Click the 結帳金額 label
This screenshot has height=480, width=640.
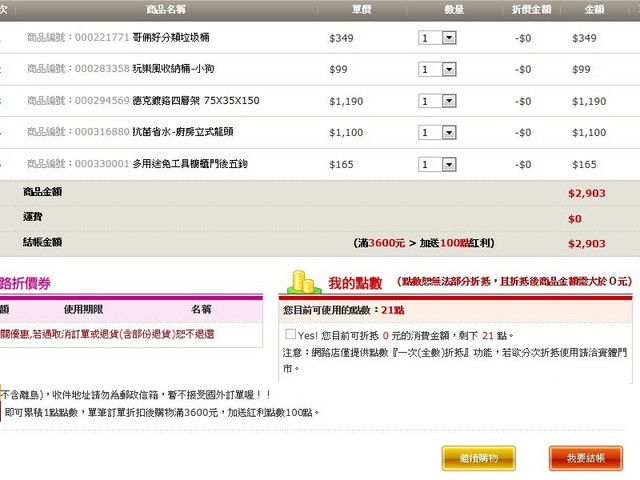click(x=42, y=242)
